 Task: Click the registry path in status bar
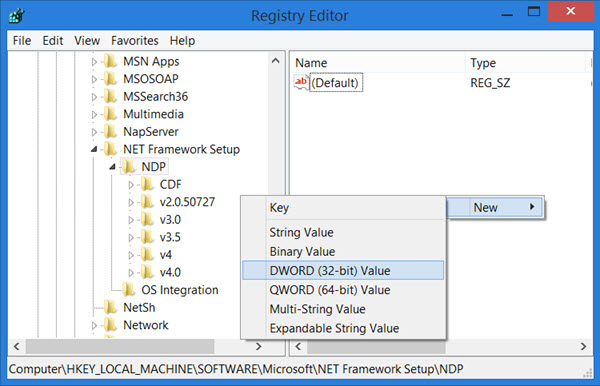click(236, 369)
